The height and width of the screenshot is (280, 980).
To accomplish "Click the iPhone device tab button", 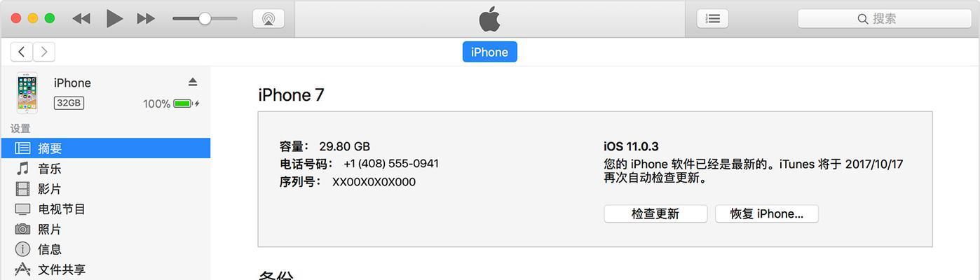I will pyautogui.click(x=489, y=52).
